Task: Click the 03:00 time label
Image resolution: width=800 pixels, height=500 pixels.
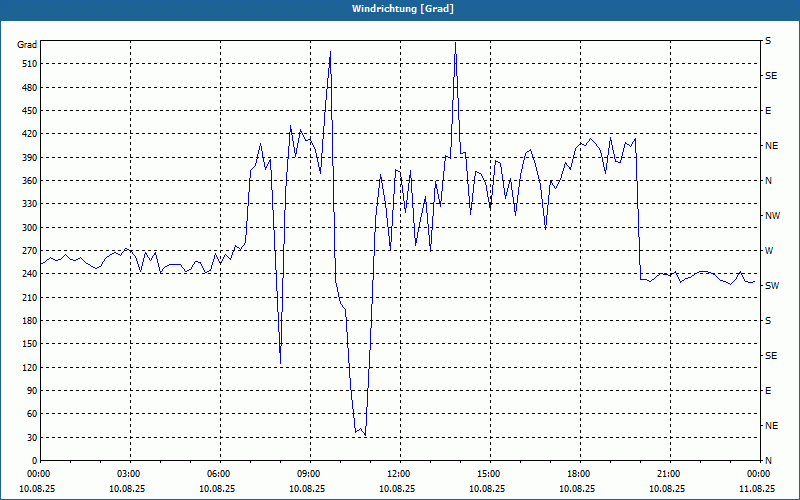Action: (x=127, y=473)
